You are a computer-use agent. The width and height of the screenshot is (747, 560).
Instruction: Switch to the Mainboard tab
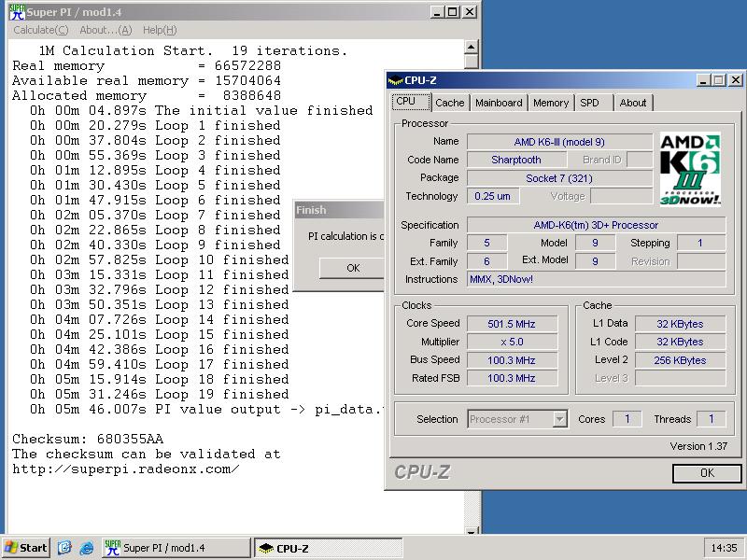coord(499,103)
